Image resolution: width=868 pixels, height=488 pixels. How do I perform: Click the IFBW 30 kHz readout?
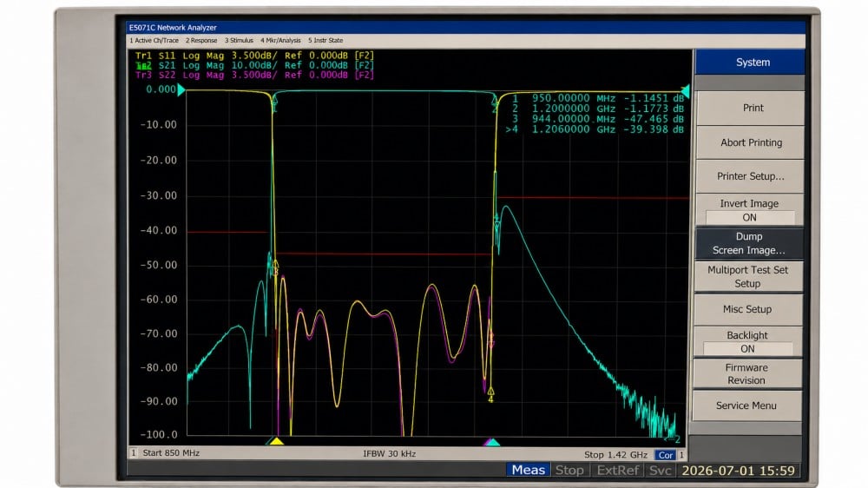389,453
